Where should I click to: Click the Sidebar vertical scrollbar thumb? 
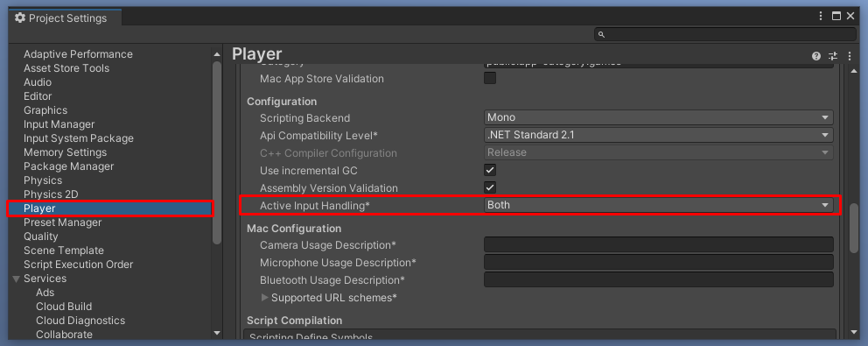click(x=217, y=152)
